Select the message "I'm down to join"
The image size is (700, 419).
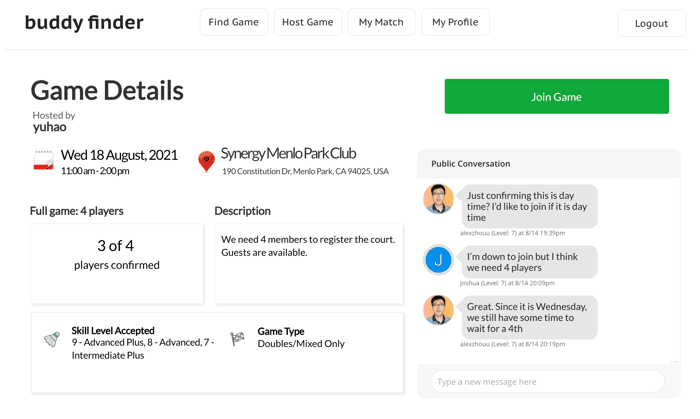point(529,262)
